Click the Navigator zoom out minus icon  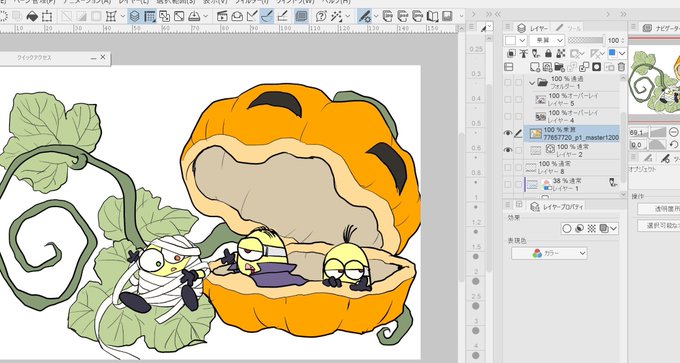click(673, 132)
